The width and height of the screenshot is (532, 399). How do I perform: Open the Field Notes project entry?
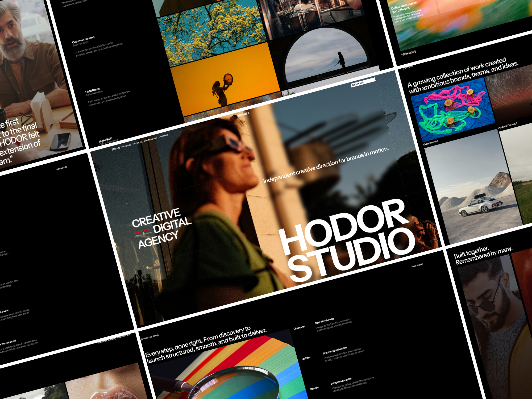(x=108, y=97)
